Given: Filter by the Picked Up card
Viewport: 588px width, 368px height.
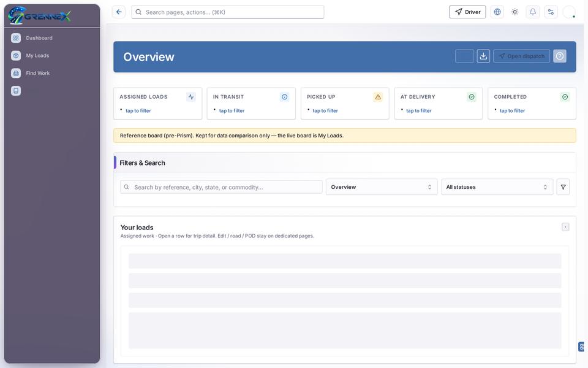Looking at the screenshot, I should [x=345, y=104].
